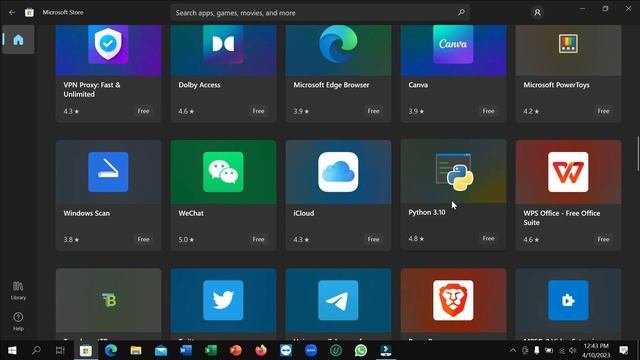Viewport: 640px width, 360px height.
Task: Open Excel from the taskbar
Action: click(211, 350)
